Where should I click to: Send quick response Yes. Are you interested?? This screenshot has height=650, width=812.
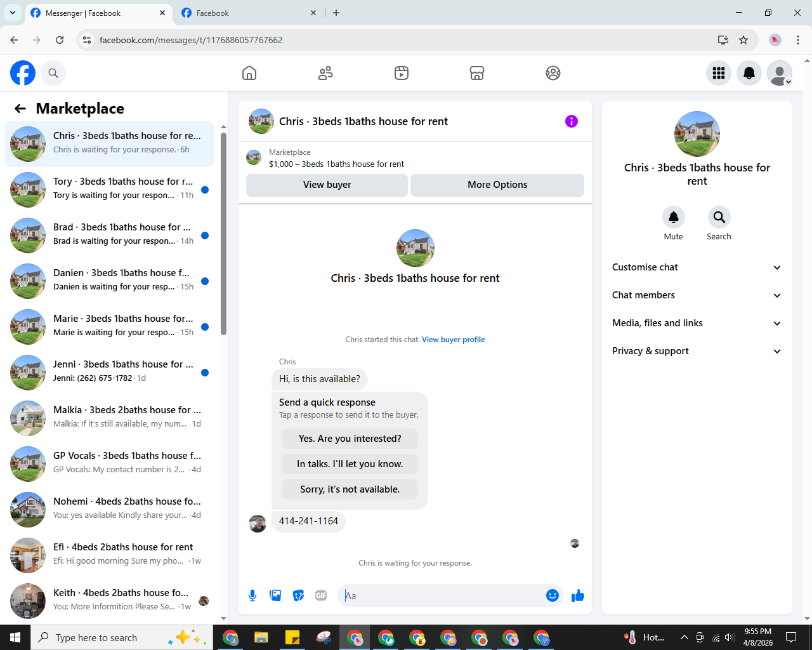click(x=350, y=439)
